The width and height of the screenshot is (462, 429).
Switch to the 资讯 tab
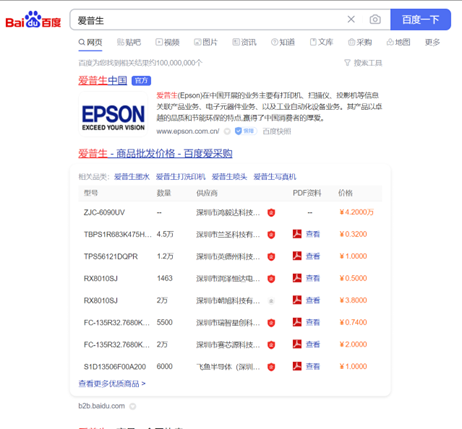(x=244, y=42)
